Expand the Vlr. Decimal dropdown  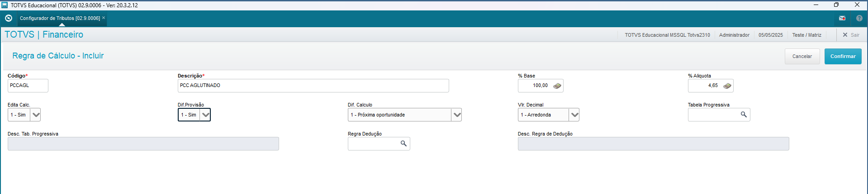(574, 115)
